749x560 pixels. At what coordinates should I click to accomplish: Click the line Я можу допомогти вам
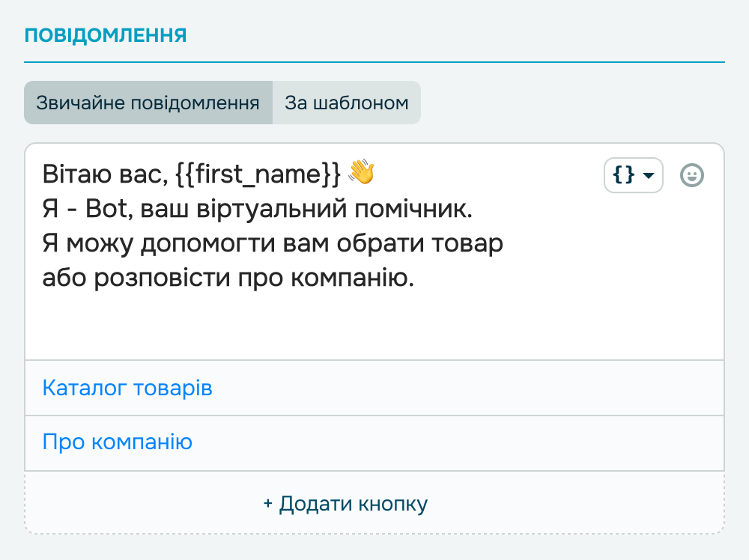225,245
